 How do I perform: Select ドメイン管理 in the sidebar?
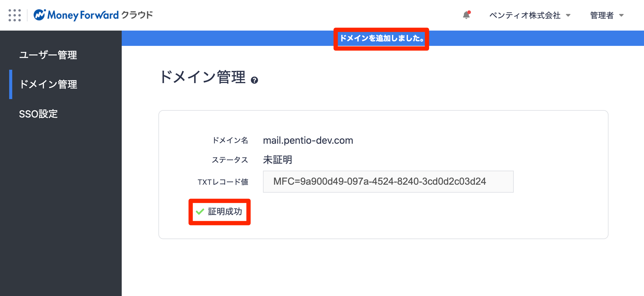pos(48,84)
